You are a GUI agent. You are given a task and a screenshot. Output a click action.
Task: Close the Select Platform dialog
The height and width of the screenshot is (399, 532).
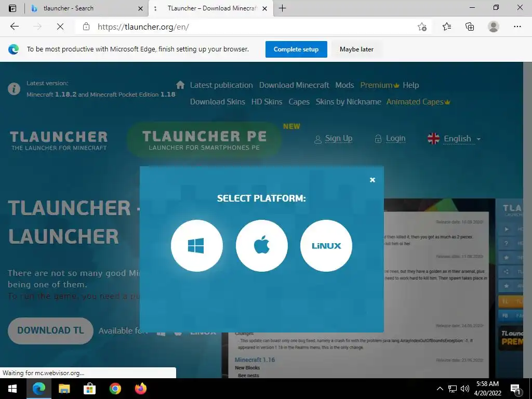coord(372,180)
